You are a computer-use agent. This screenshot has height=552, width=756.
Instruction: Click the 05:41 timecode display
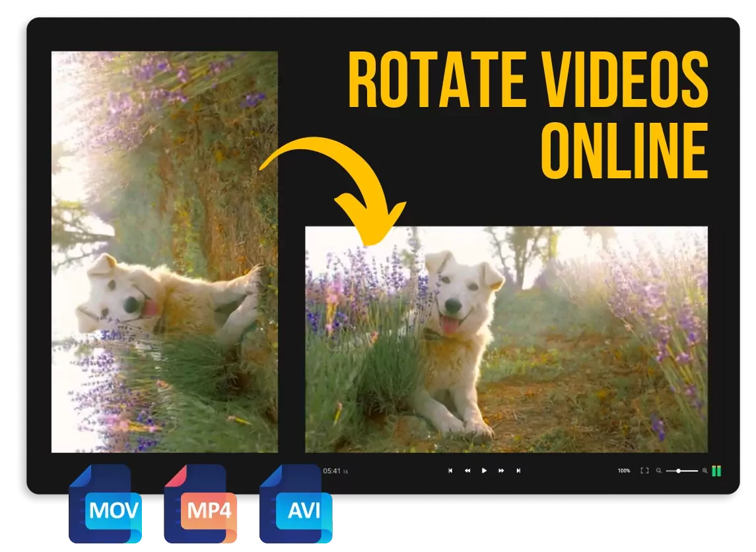[x=332, y=471]
